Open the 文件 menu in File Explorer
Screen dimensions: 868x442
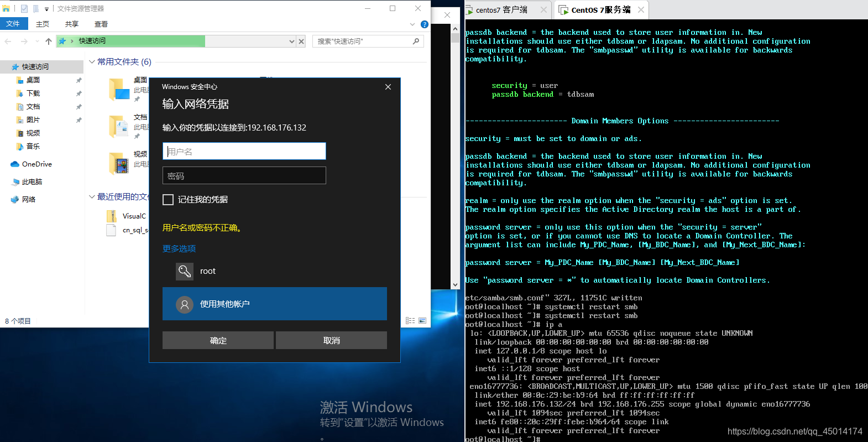click(x=14, y=24)
